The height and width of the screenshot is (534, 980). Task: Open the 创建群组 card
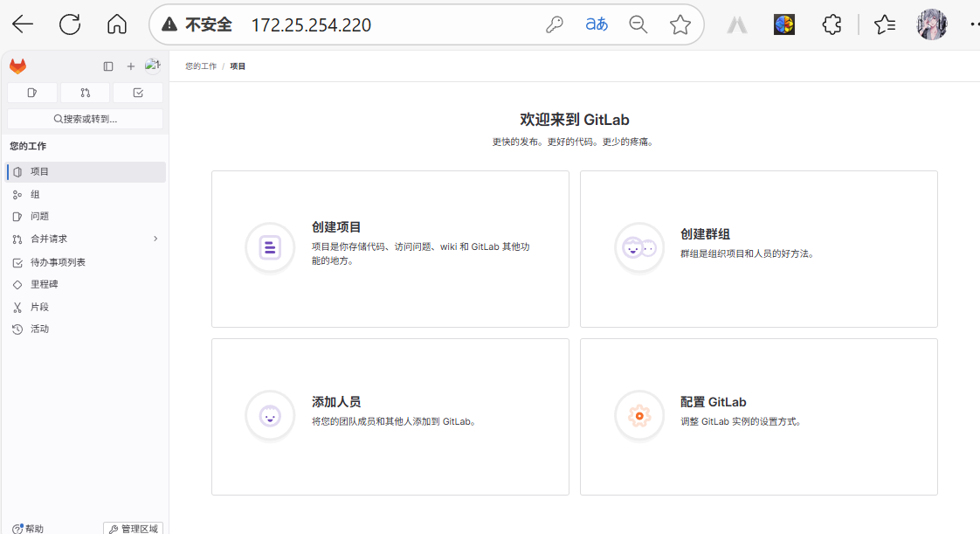click(759, 249)
